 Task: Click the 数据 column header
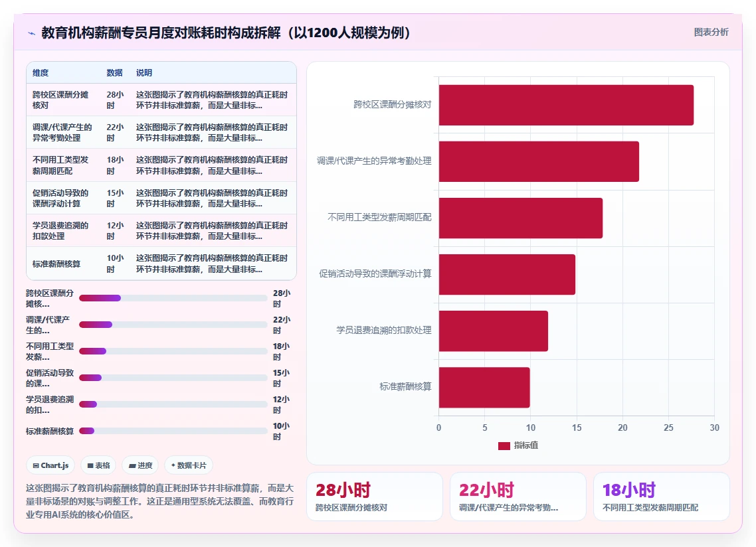tap(114, 73)
